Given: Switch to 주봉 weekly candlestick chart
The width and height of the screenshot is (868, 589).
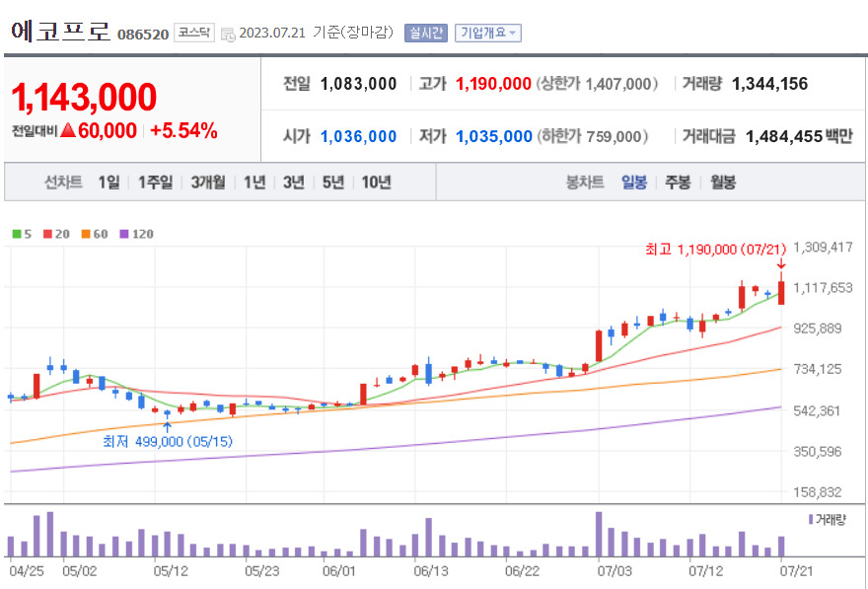Looking at the screenshot, I should pos(678,183).
